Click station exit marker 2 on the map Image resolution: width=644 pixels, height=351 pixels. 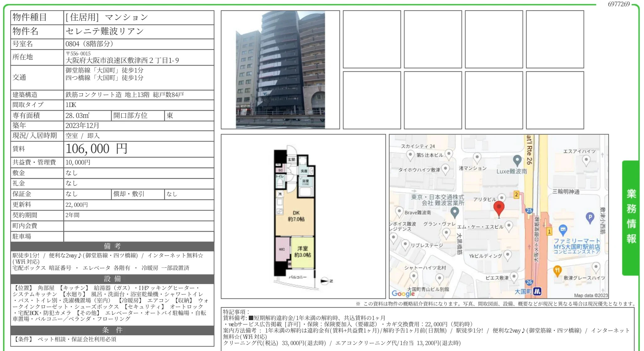click(517, 194)
